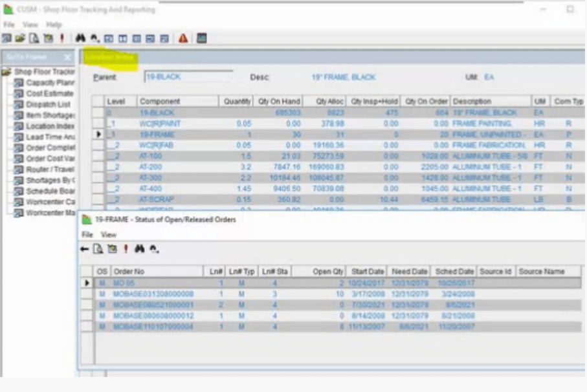This screenshot has width=587, height=392.
Task: Click the leftmost icon of the main toolbar
Action: click(x=6, y=38)
